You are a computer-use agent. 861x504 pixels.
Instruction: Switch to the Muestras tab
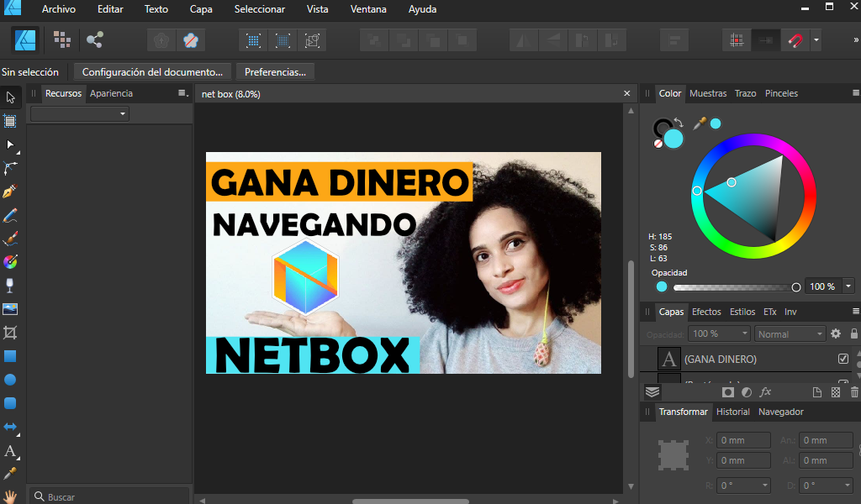click(x=708, y=93)
